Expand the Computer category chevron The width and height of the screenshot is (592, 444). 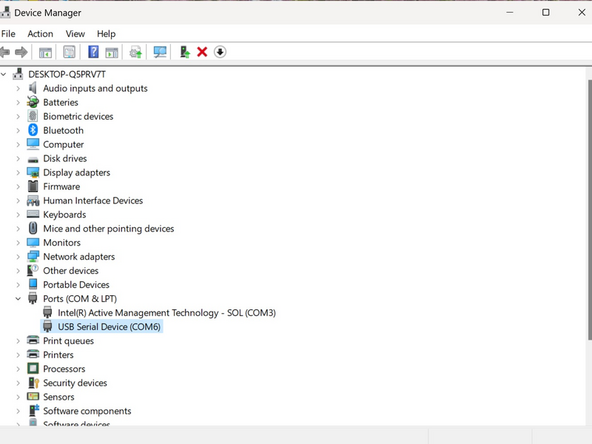coord(18,145)
